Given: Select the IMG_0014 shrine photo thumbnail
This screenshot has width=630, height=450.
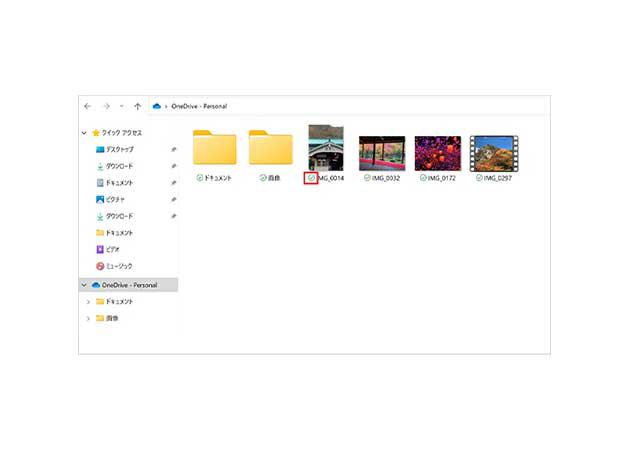Looking at the screenshot, I should [x=326, y=147].
